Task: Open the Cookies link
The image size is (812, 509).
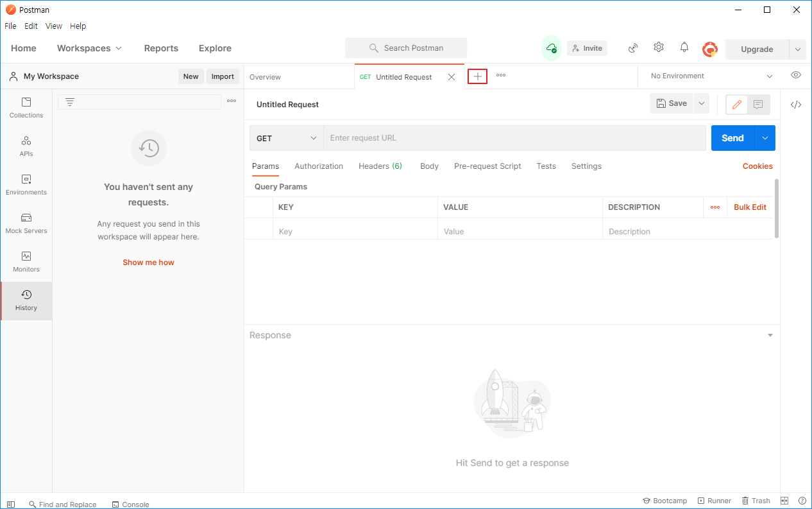Action: (x=757, y=166)
